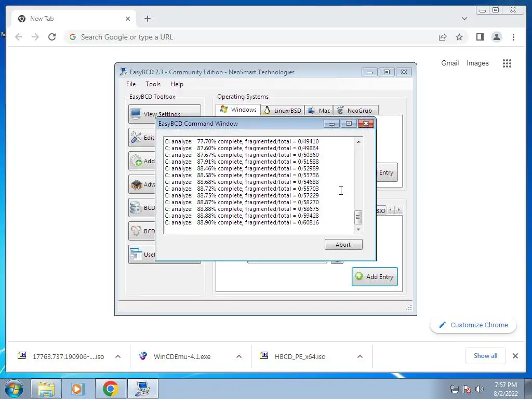Click the Advanced Settings chip icon
532x399 pixels.
(136, 184)
